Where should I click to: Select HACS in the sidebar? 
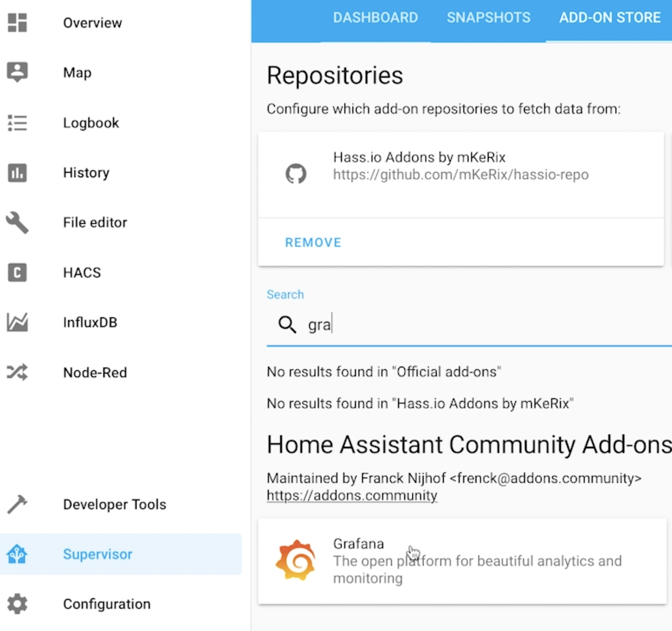[x=121, y=272]
